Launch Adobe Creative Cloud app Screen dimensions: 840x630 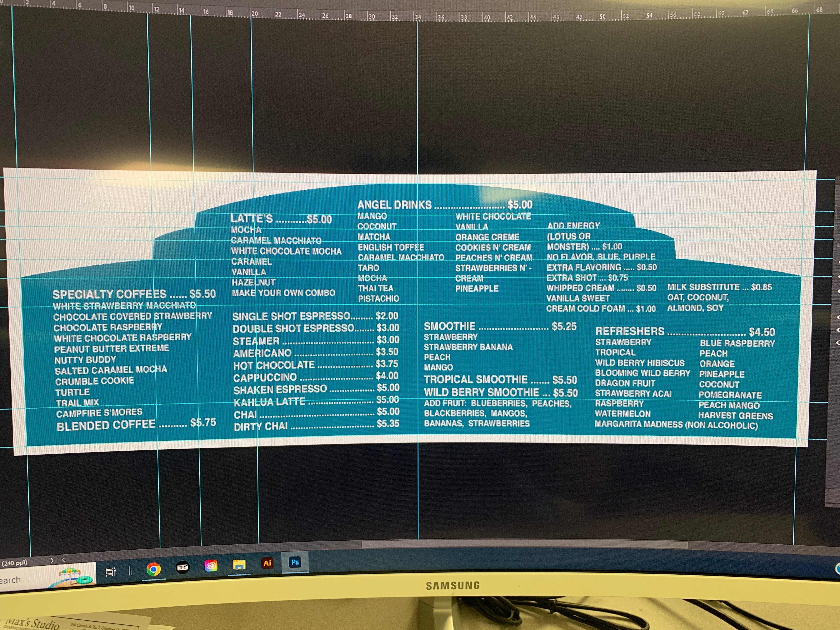[211, 566]
